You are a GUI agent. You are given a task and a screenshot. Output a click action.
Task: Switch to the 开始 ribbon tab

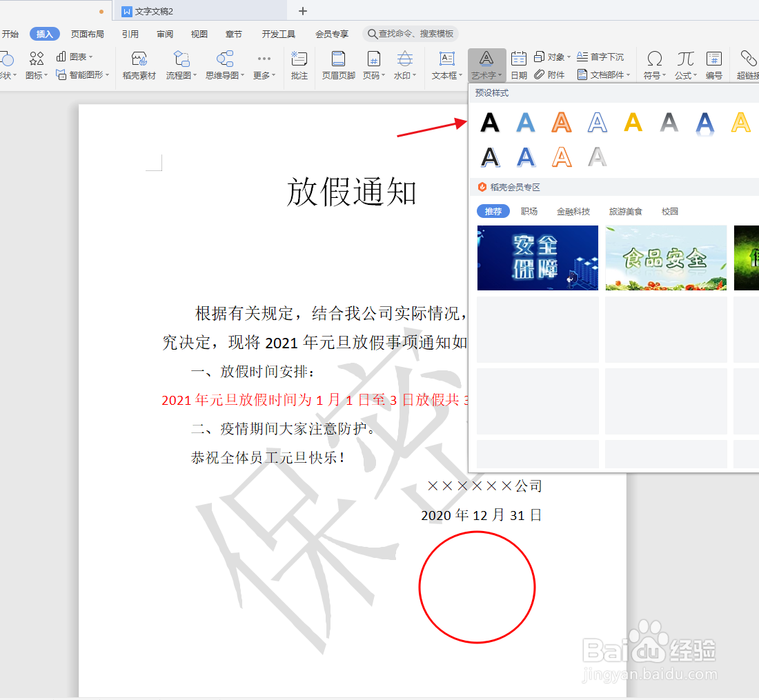coord(10,33)
